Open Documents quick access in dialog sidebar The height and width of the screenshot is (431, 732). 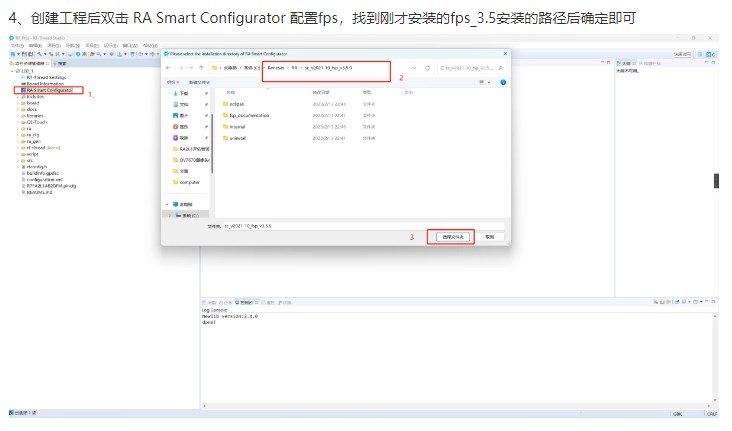[181, 105]
